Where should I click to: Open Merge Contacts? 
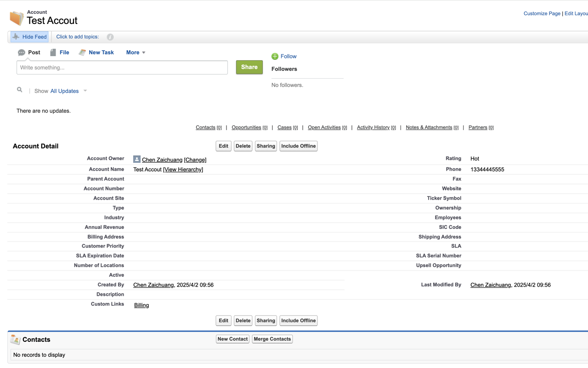[272, 339]
